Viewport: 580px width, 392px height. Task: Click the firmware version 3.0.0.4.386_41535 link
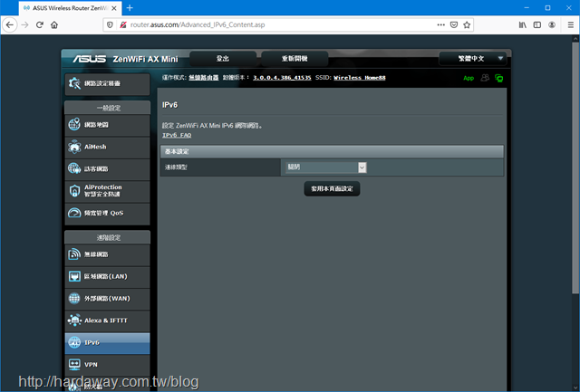click(282, 78)
